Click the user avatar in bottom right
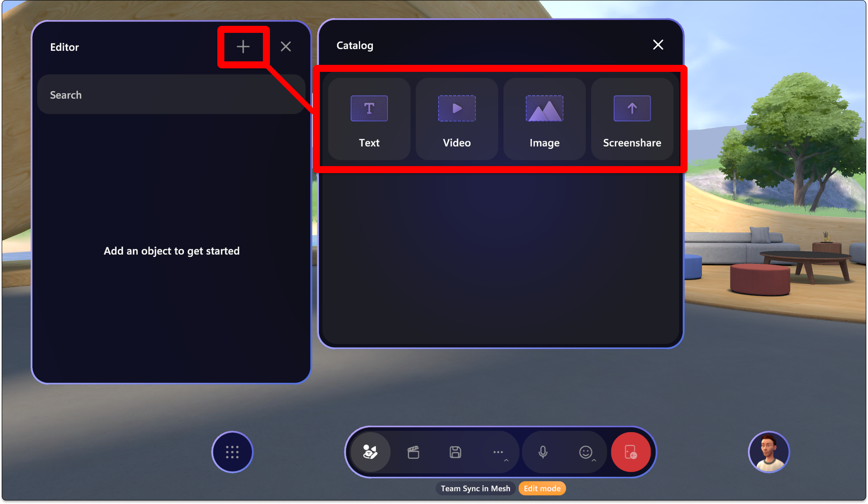Image resolution: width=868 pixels, height=504 pixels. click(x=769, y=451)
